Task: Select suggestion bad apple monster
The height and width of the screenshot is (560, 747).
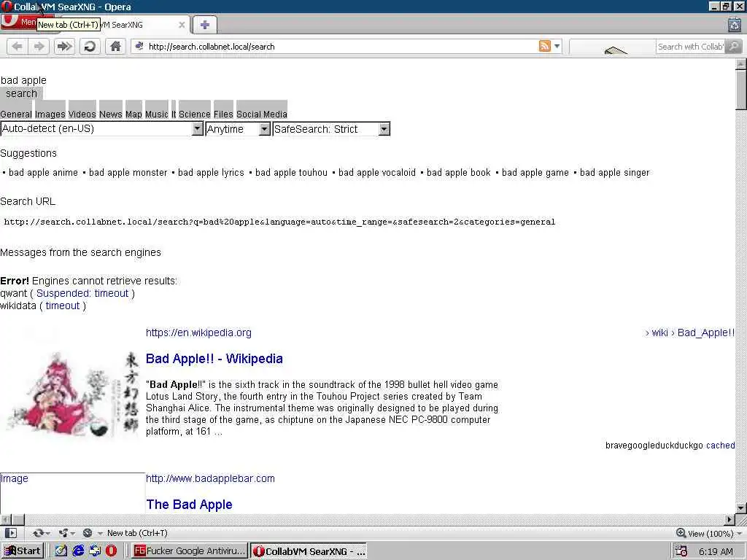Action: pos(128,172)
